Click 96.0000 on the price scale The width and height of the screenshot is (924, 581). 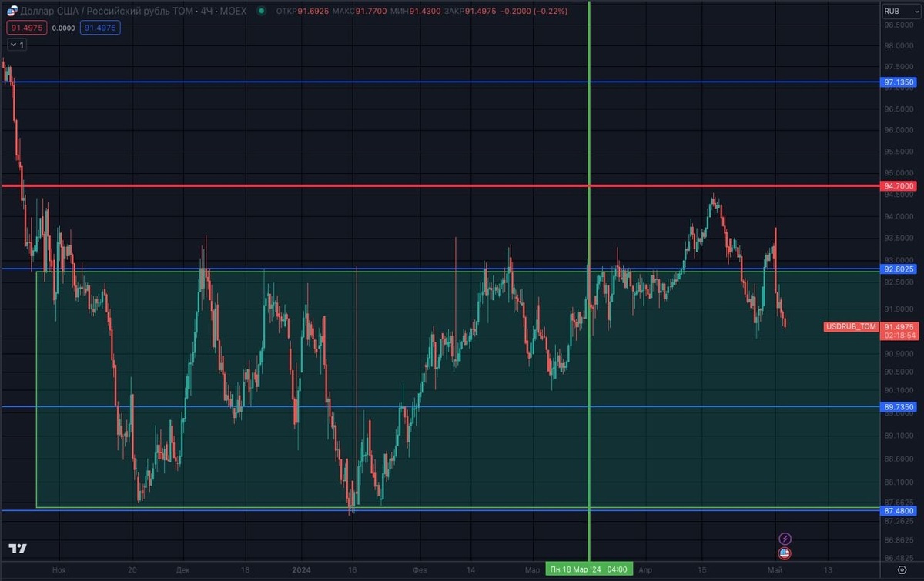(x=899, y=129)
